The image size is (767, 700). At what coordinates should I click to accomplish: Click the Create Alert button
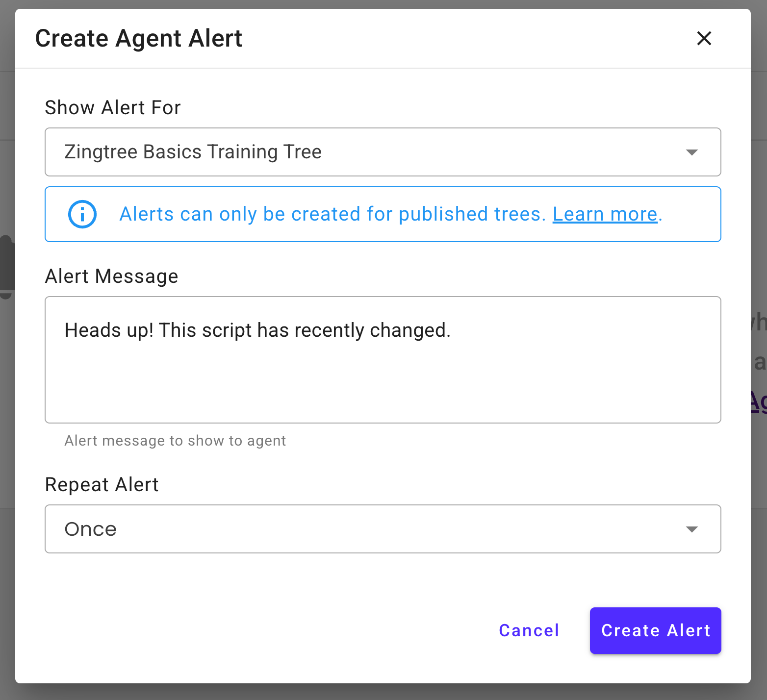click(655, 630)
